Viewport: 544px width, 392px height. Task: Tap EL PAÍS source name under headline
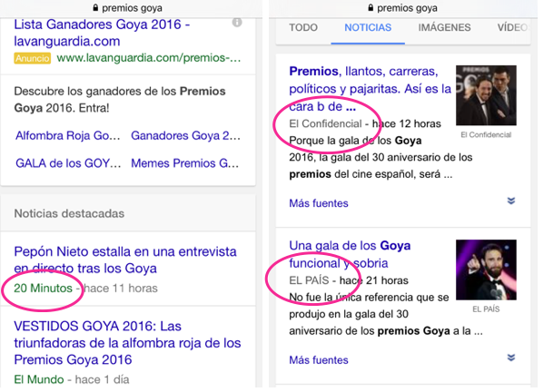tap(309, 280)
